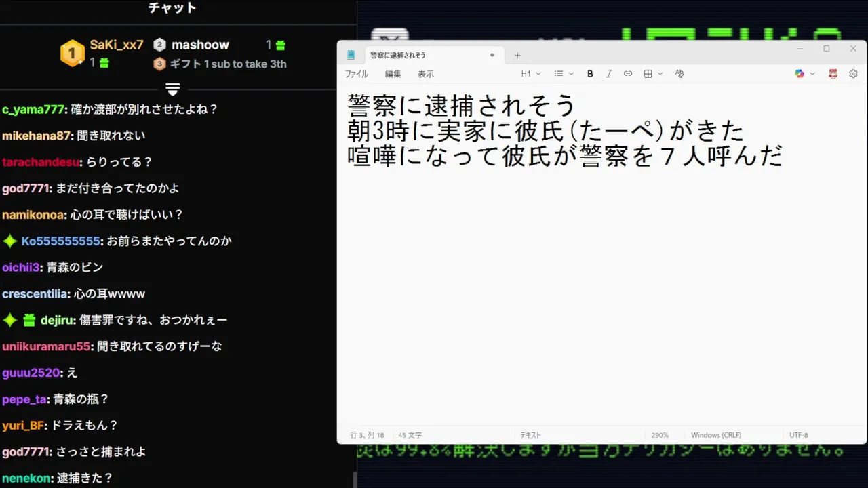Open the table insert dropdown
The height and width of the screenshot is (488, 868).
point(653,74)
